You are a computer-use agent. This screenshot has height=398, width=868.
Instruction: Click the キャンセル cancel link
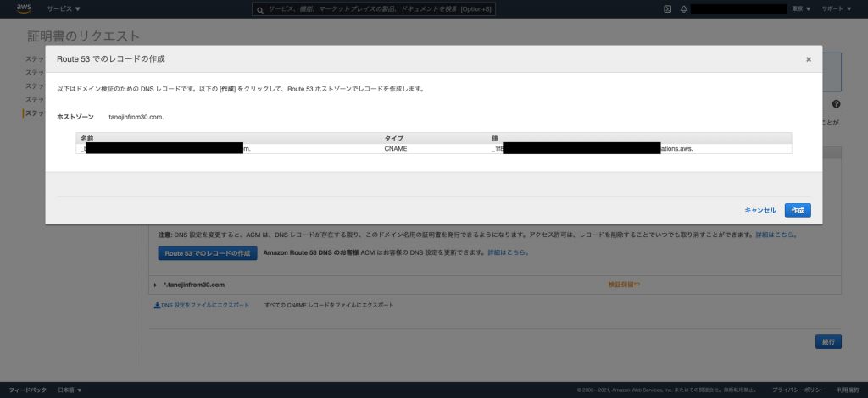point(760,211)
